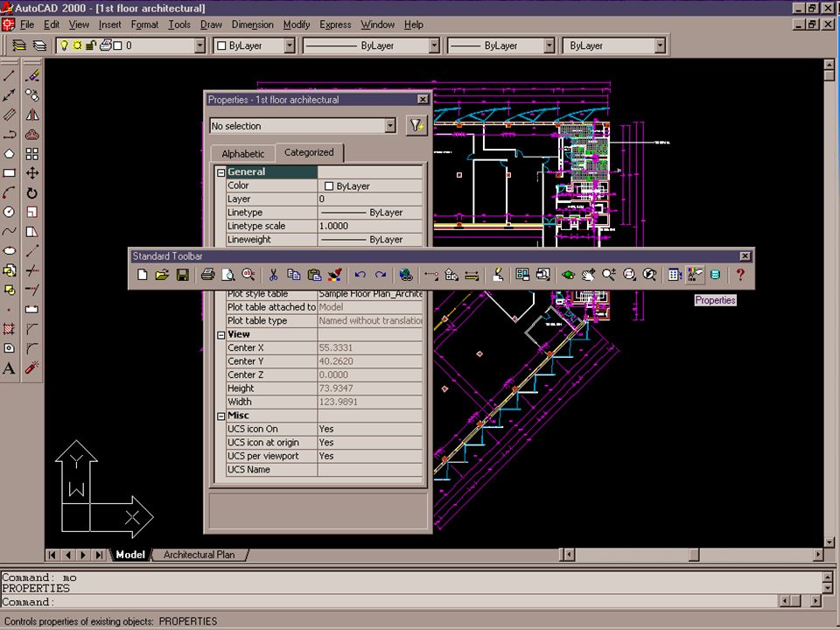Switch to the Architectural Plan layout tab
The image size is (840, 630).
point(199,555)
